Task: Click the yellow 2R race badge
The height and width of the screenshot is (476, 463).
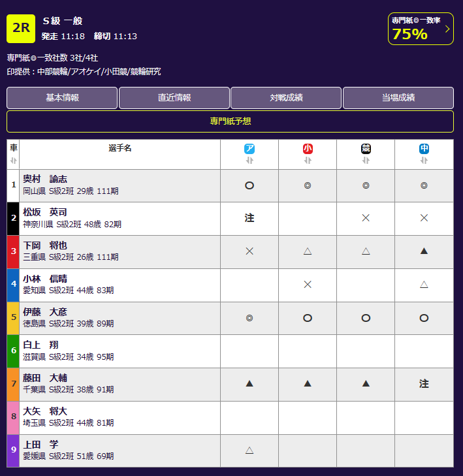Action: (20, 29)
